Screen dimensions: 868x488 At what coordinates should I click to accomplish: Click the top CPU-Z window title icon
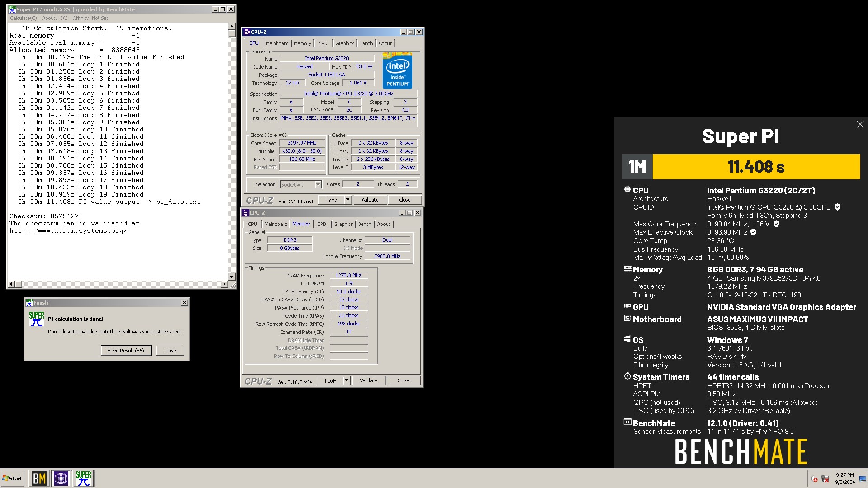[246, 32]
